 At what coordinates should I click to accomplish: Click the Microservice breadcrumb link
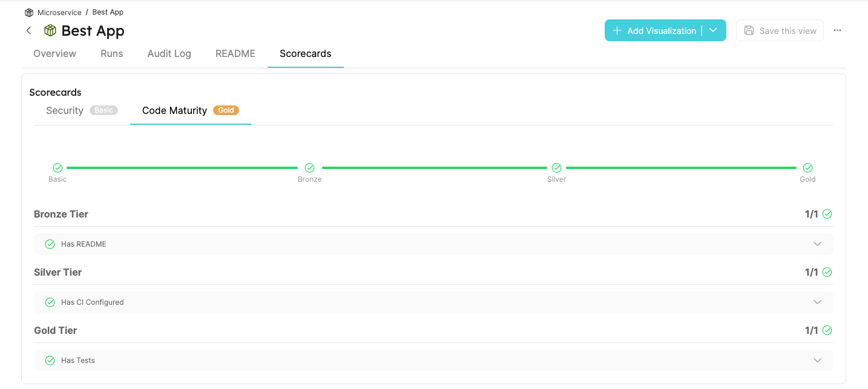[59, 12]
